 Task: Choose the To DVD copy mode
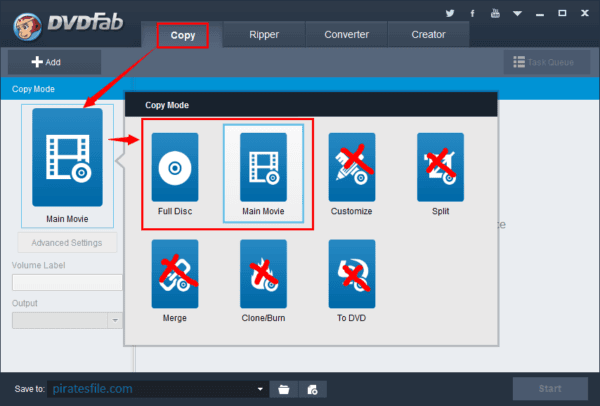(x=352, y=281)
